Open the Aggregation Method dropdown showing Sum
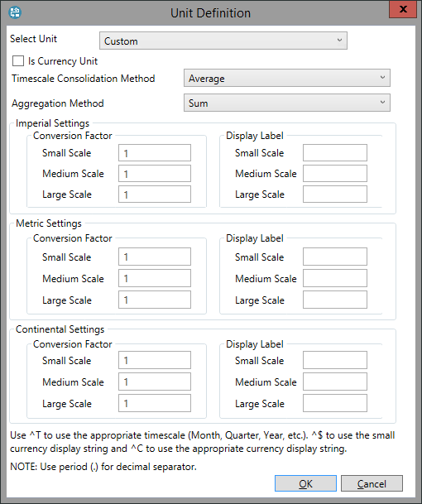 (x=286, y=103)
